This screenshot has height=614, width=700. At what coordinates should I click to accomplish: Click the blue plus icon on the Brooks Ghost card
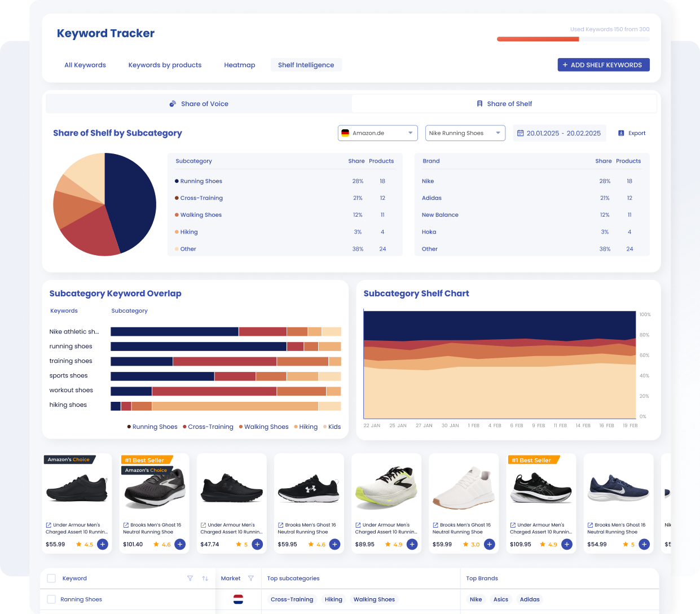pos(180,544)
